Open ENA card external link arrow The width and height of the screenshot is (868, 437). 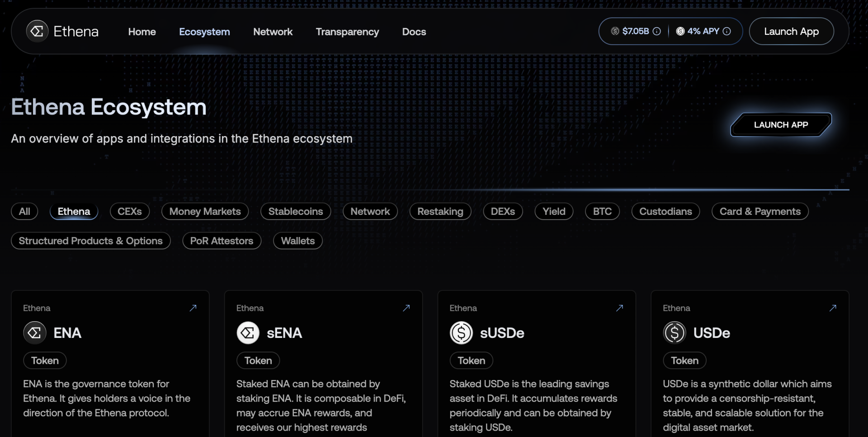[193, 308]
